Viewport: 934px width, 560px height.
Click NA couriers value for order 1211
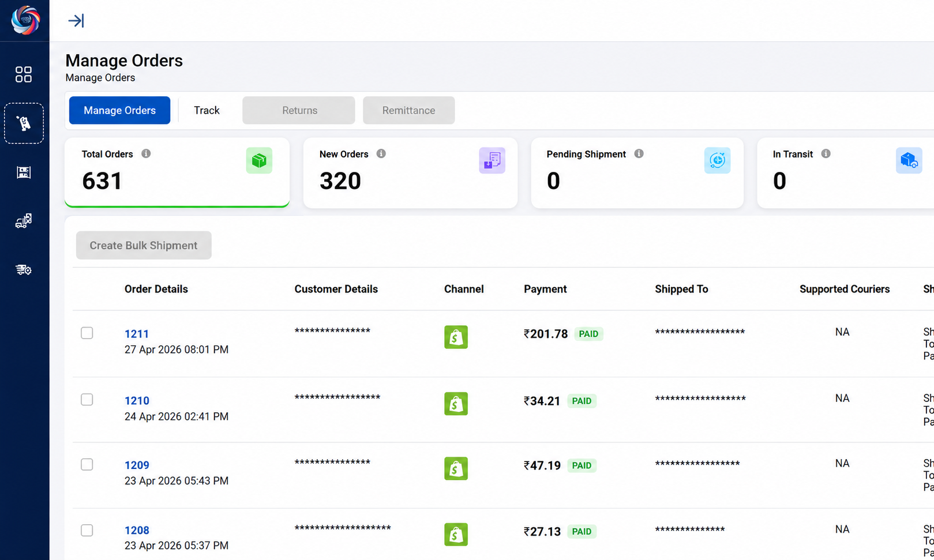click(x=842, y=332)
